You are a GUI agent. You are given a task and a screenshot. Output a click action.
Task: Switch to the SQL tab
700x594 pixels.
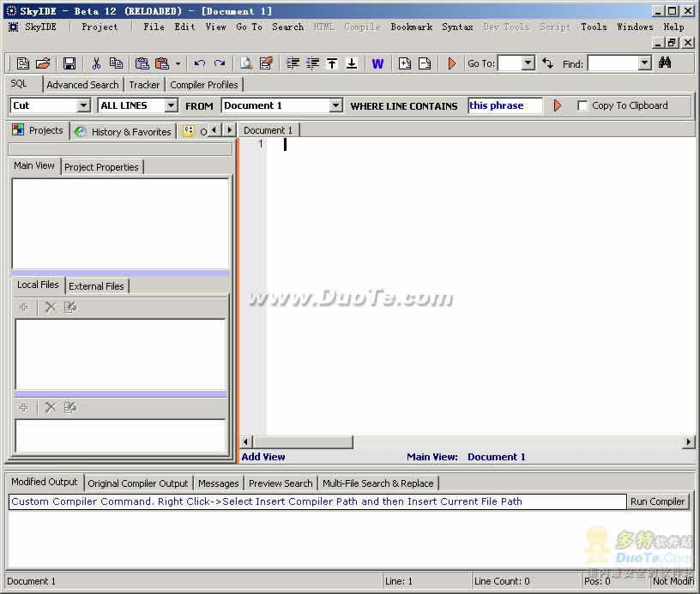(x=19, y=84)
